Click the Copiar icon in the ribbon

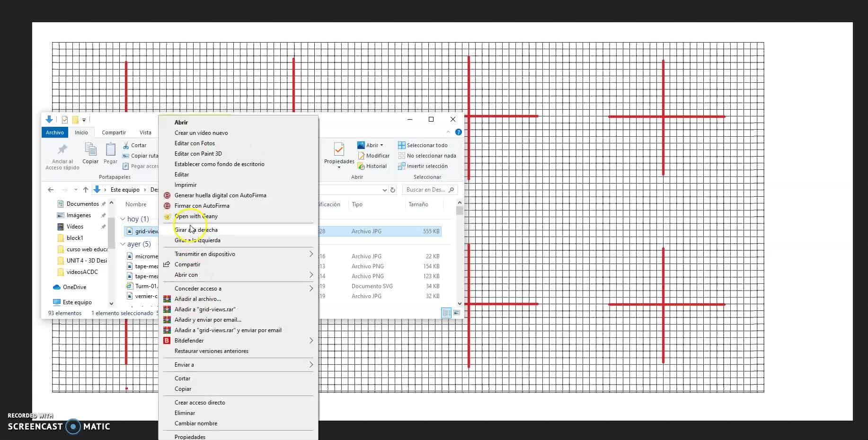90,149
